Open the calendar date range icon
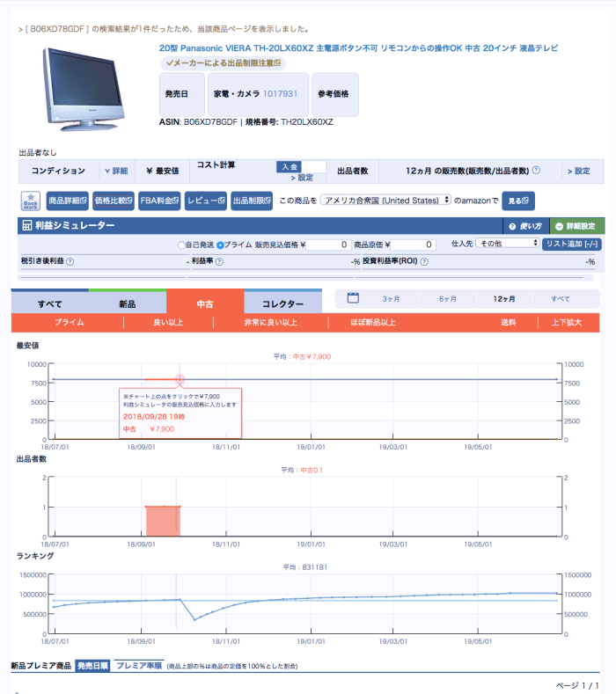Screen dimensions: 616x694 (353, 298)
